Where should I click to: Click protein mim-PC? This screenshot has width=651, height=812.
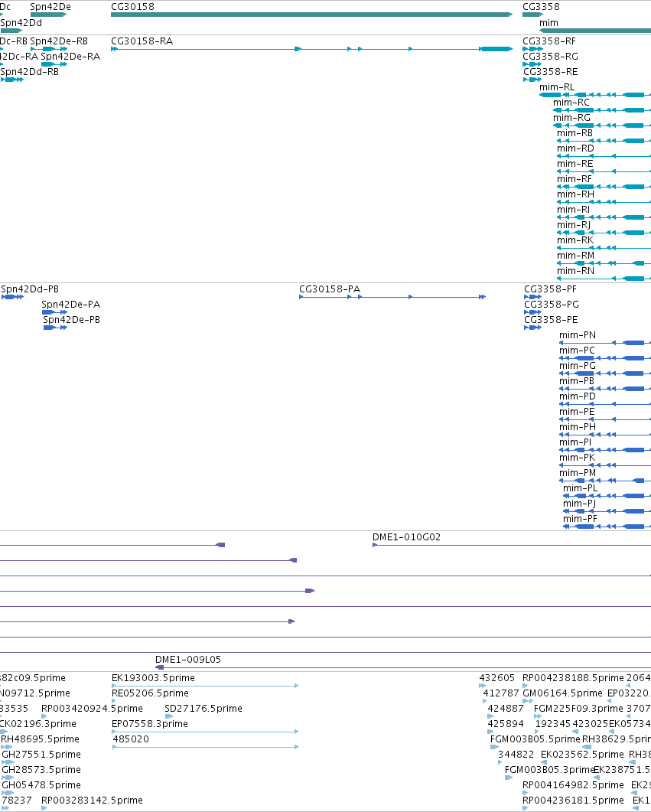(x=577, y=350)
